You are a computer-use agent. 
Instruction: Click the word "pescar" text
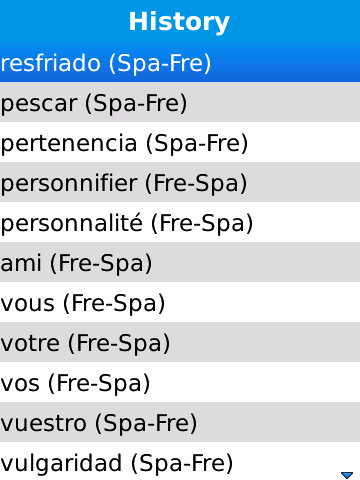pos(39,105)
